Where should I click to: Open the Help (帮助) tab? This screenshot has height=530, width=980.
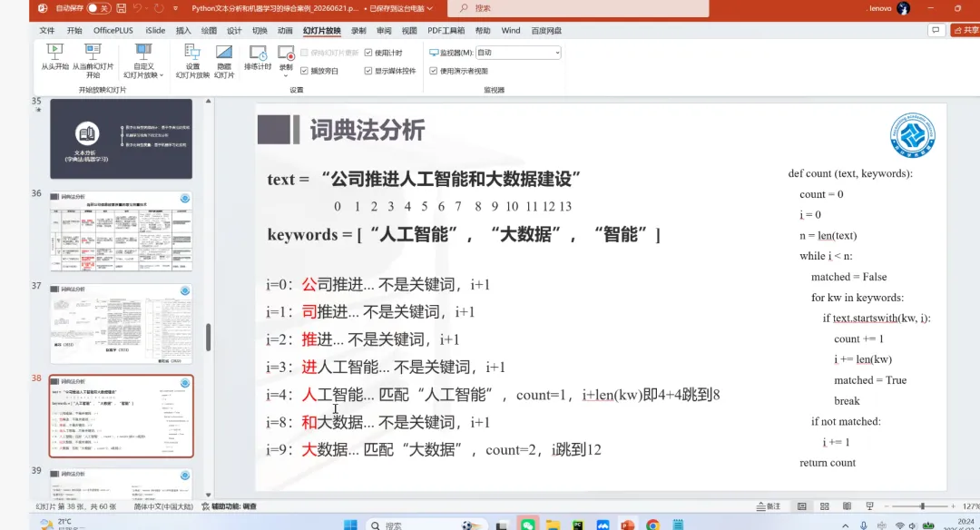point(483,30)
